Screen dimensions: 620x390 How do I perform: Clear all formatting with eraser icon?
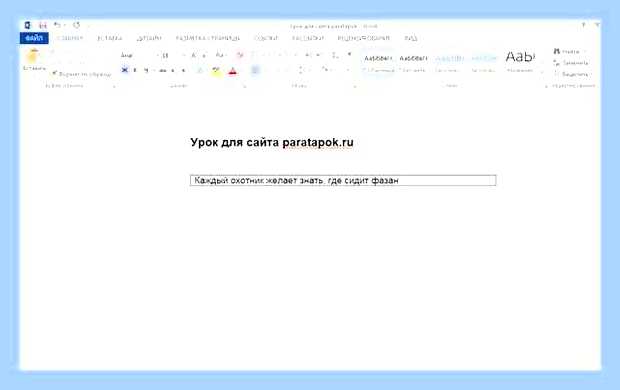point(240,55)
